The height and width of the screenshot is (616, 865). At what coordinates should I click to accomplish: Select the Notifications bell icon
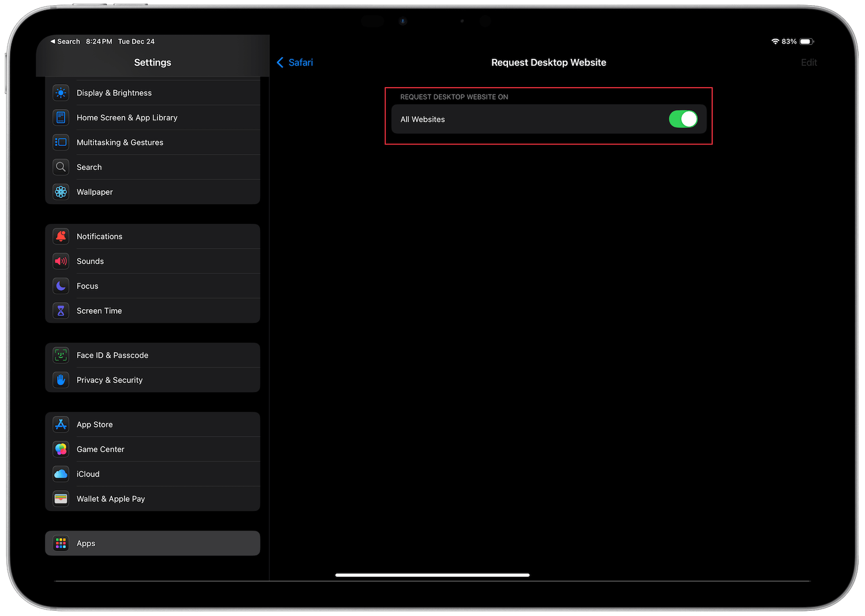pyautogui.click(x=61, y=236)
